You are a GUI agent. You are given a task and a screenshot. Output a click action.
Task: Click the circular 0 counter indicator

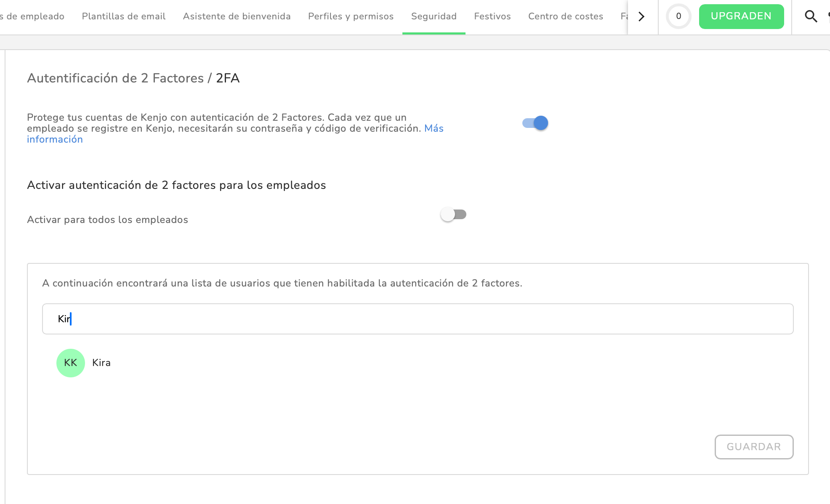point(678,16)
